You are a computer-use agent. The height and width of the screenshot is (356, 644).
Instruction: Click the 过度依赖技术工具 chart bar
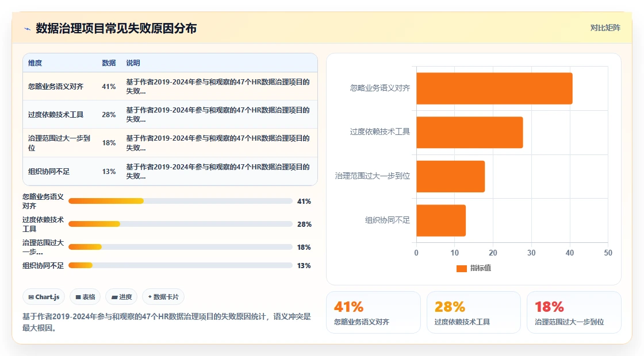pos(470,133)
